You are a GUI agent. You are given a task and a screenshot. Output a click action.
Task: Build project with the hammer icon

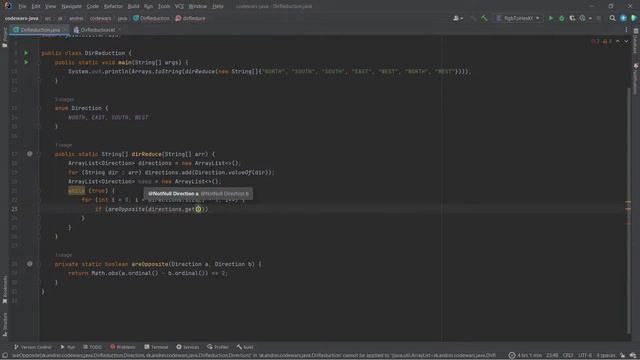tap(484, 18)
